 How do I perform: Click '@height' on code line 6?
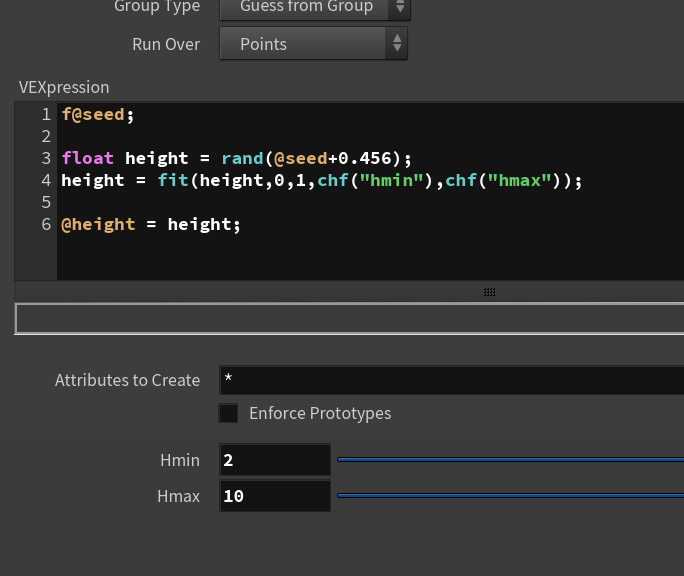pos(98,224)
